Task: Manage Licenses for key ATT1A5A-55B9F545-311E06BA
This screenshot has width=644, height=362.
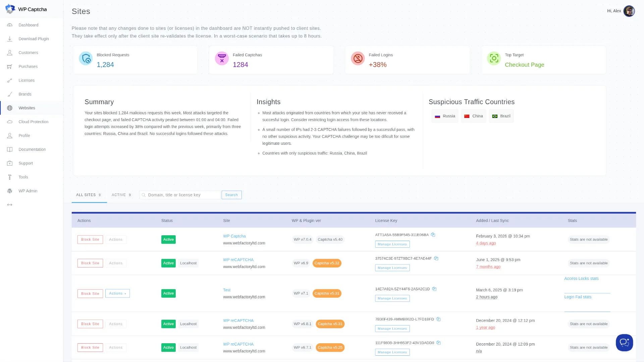Action: (x=392, y=244)
